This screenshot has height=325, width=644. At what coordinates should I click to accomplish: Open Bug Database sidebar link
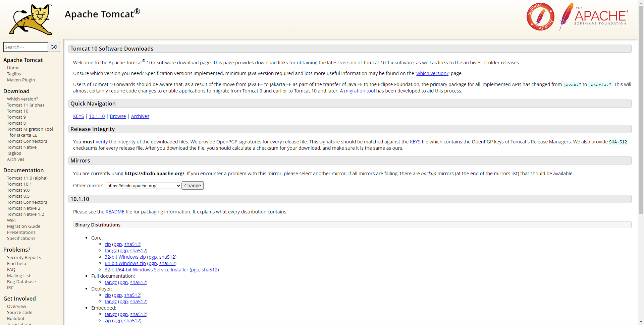[x=21, y=281]
